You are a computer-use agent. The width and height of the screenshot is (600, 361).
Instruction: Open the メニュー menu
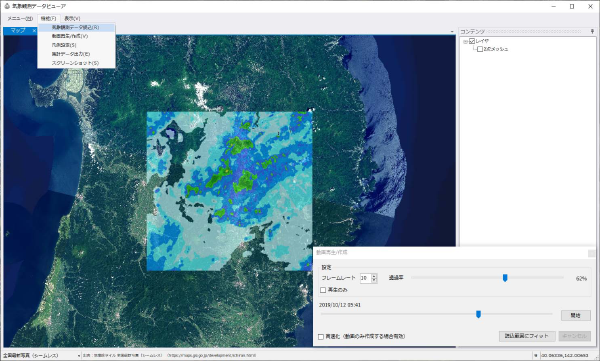point(20,18)
